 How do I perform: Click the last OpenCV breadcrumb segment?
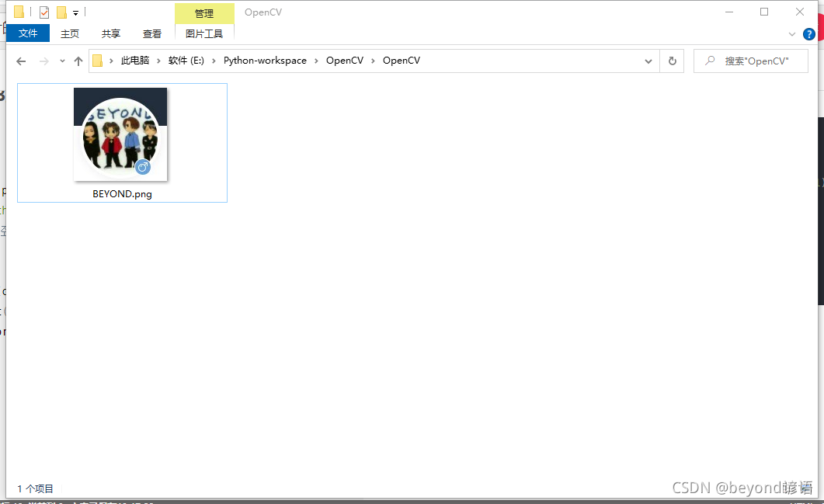(x=402, y=61)
